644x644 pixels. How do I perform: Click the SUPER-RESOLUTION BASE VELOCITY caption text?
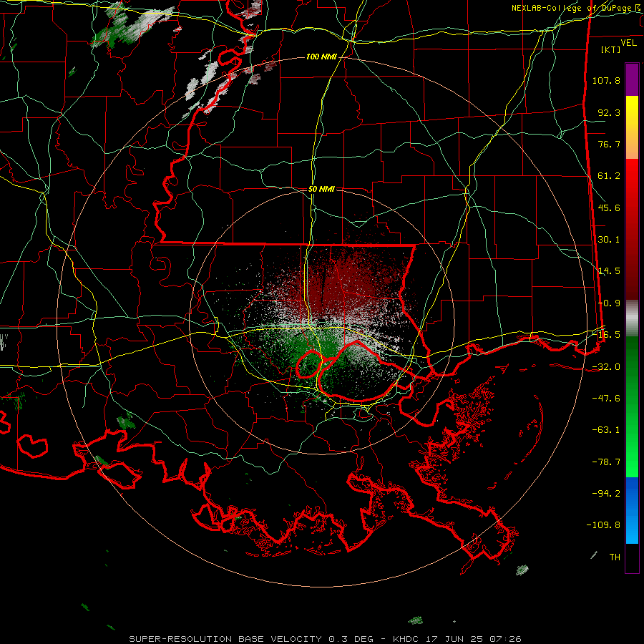225,639
